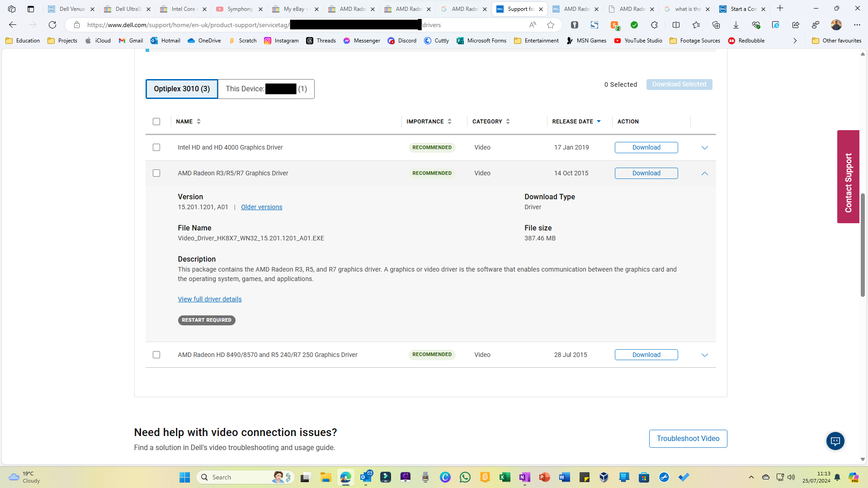Open the Edge Settings and more menu

(x=857, y=25)
